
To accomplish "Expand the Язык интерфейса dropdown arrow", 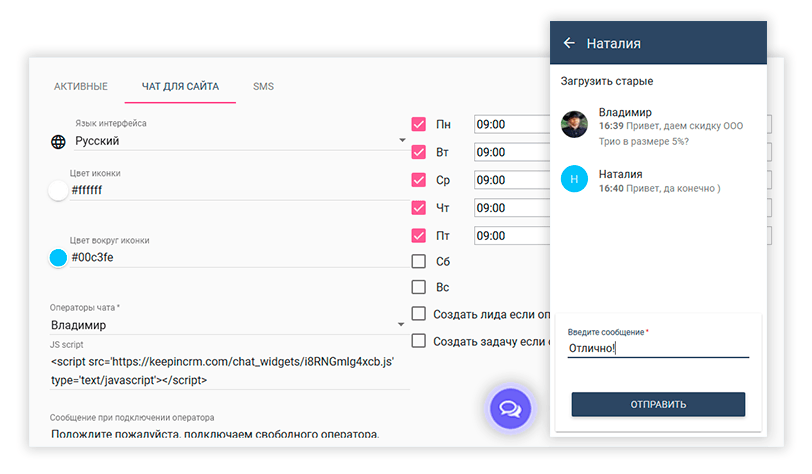I will coord(402,140).
